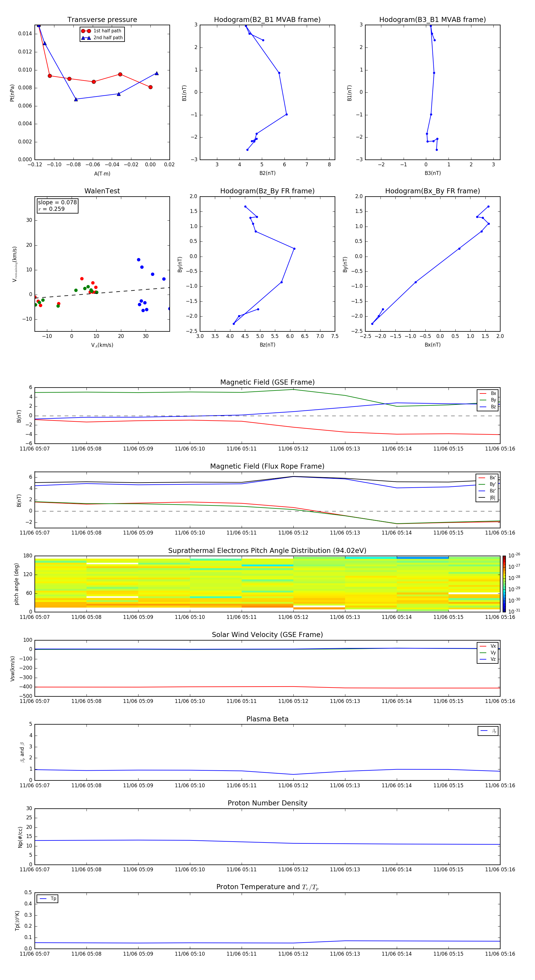The width and height of the screenshot is (535, 980).
Task: Click the 'Tp' legend entry
Action: [x=48, y=899]
